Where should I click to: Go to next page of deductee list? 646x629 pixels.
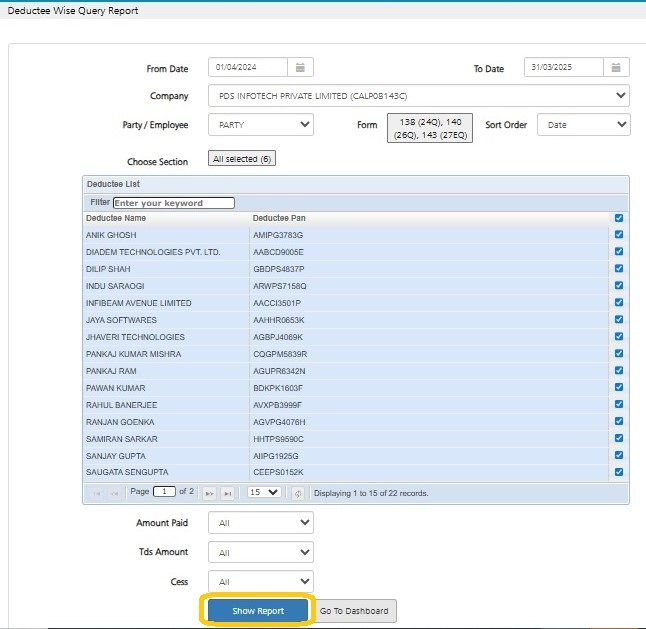click(209, 493)
